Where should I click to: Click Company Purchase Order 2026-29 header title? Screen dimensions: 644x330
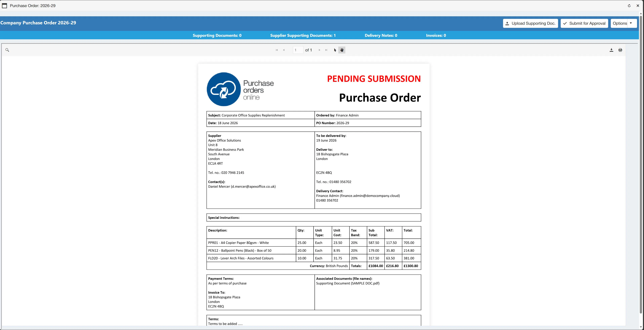(38, 23)
